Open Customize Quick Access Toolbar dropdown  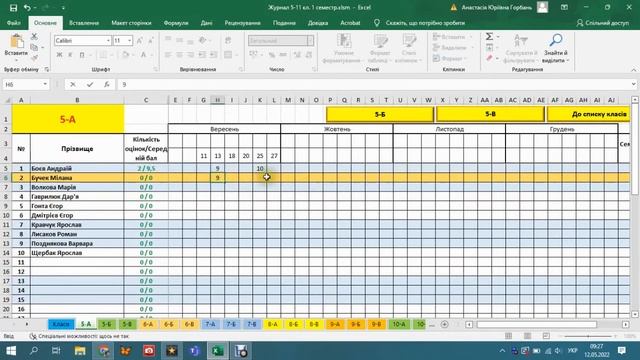coord(63,8)
